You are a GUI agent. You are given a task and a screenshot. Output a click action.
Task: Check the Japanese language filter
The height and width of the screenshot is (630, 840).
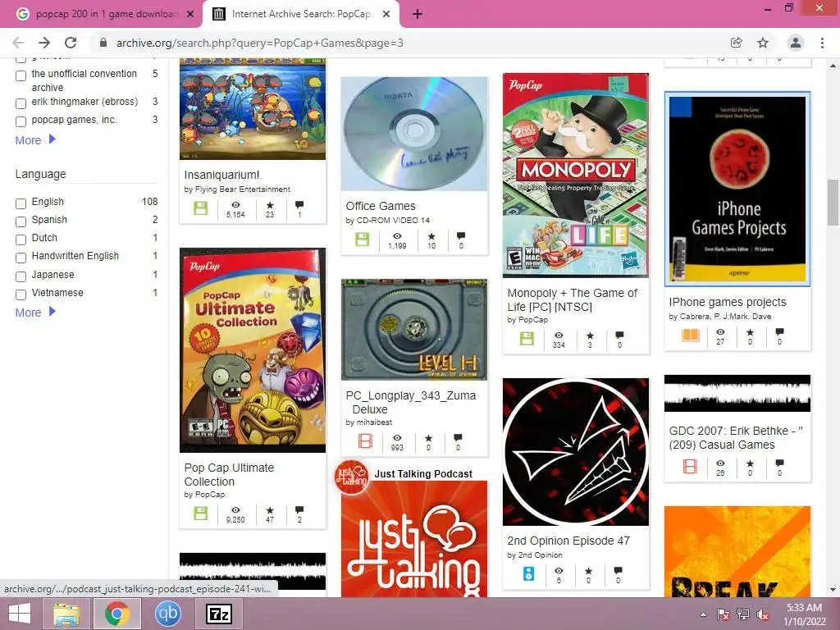[21, 276]
